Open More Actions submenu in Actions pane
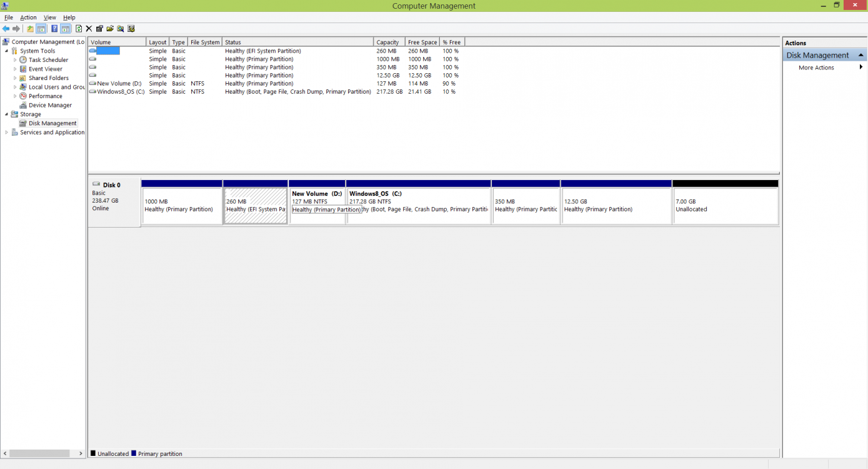The width and height of the screenshot is (868, 469). [824, 68]
